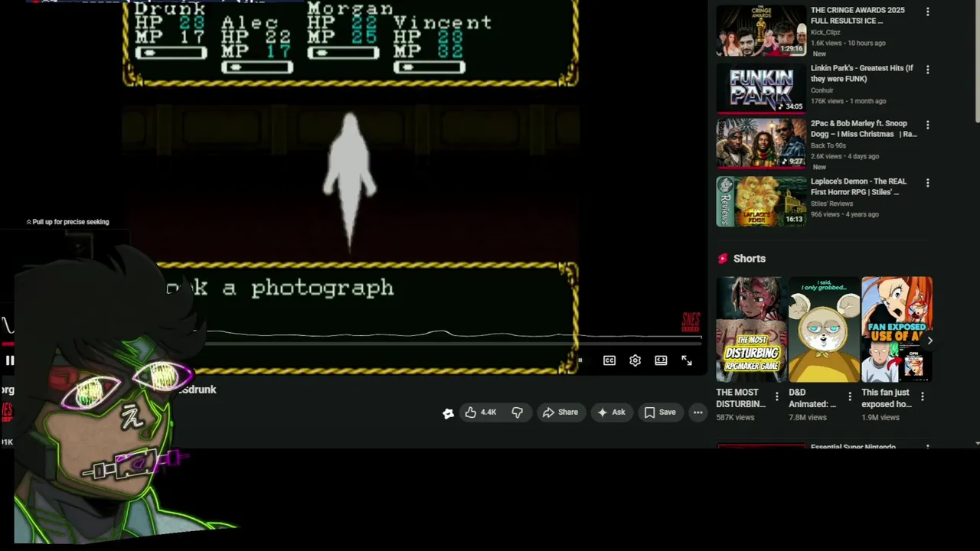Viewport: 980px width, 551px height.
Task: Enter full screen mode
Action: pyautogui.click(x=687, y=360)
